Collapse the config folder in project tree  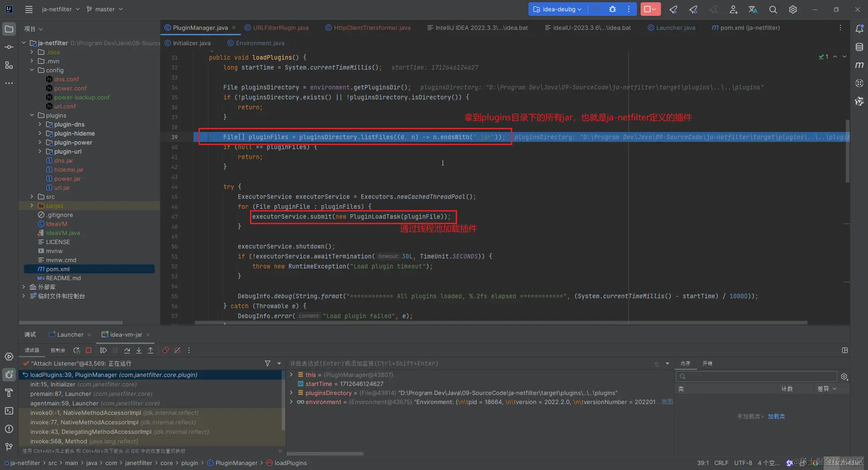pos(32,70)
